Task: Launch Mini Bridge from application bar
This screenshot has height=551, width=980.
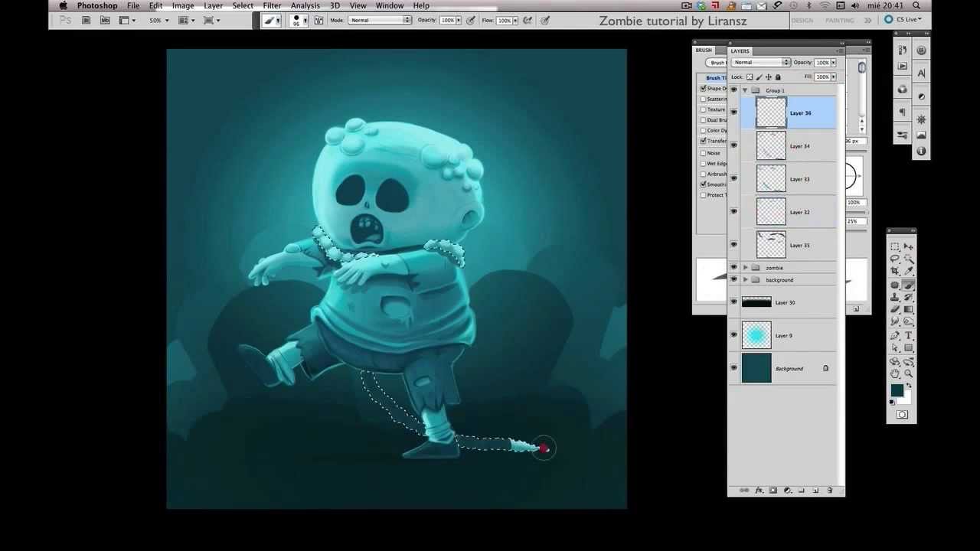Action: [x=106, y=20]
